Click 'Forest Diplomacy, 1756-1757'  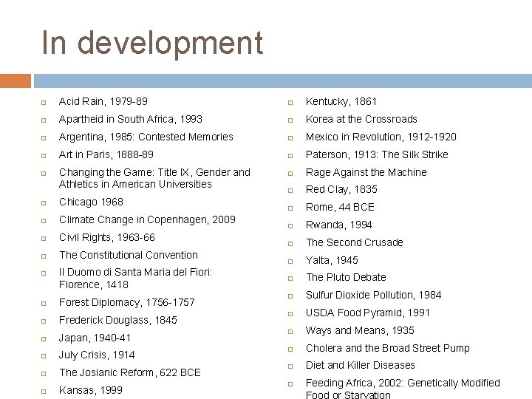point(127,303)
